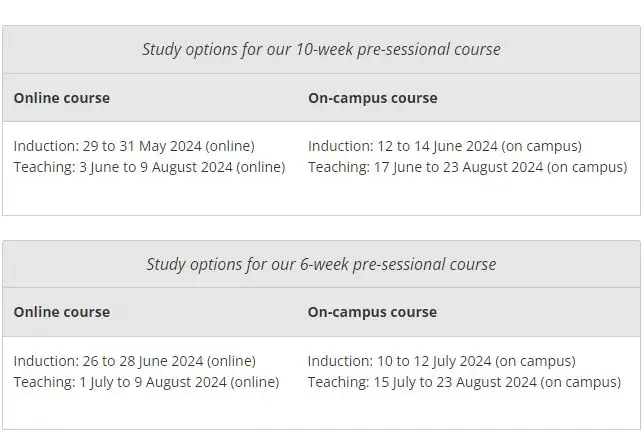Click the 6-week pre-sessional course table title

321,265
